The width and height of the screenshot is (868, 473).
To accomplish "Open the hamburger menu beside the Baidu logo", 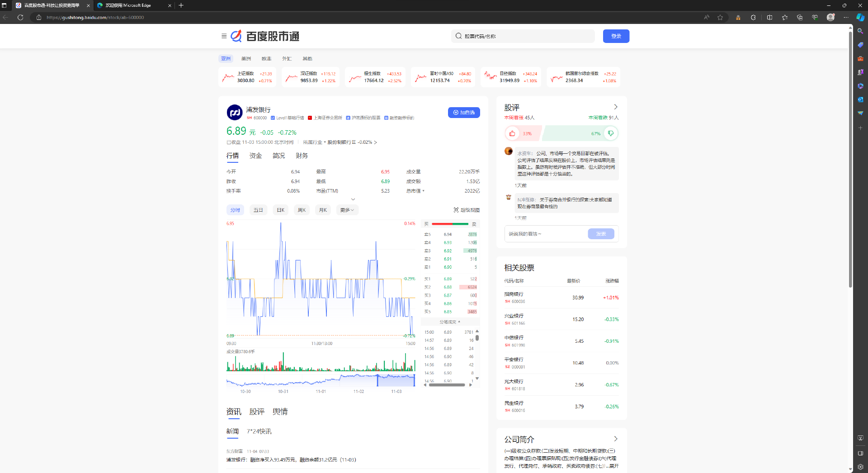I will (224, 36).
